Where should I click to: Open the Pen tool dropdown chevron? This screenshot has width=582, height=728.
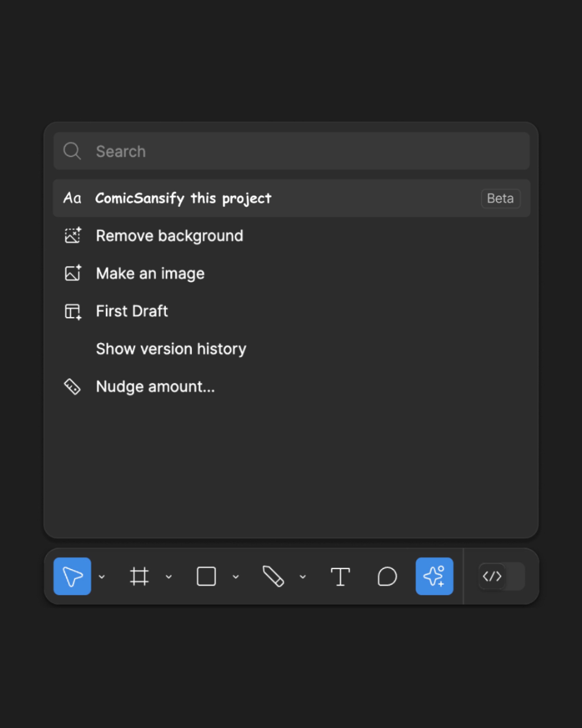[x=303, y=576]
